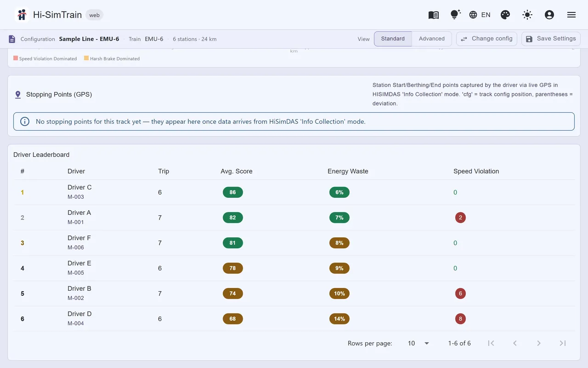This screenshot has height=368, width=588.
Task: Select the Driver C row name
Action: 79,187
